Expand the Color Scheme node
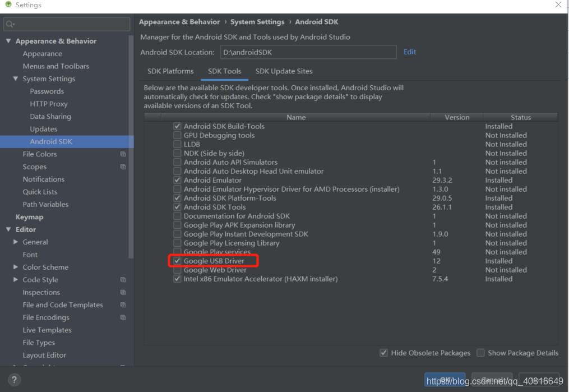The width and height of the screenshot is (569, 392). coord(16,267)
